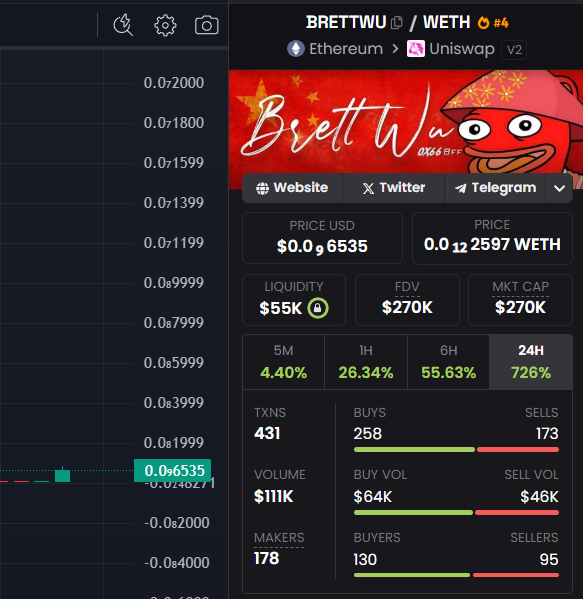Click the SELLERS count 95
Viewport: 583px width, 599px height.
click(549, 560)
